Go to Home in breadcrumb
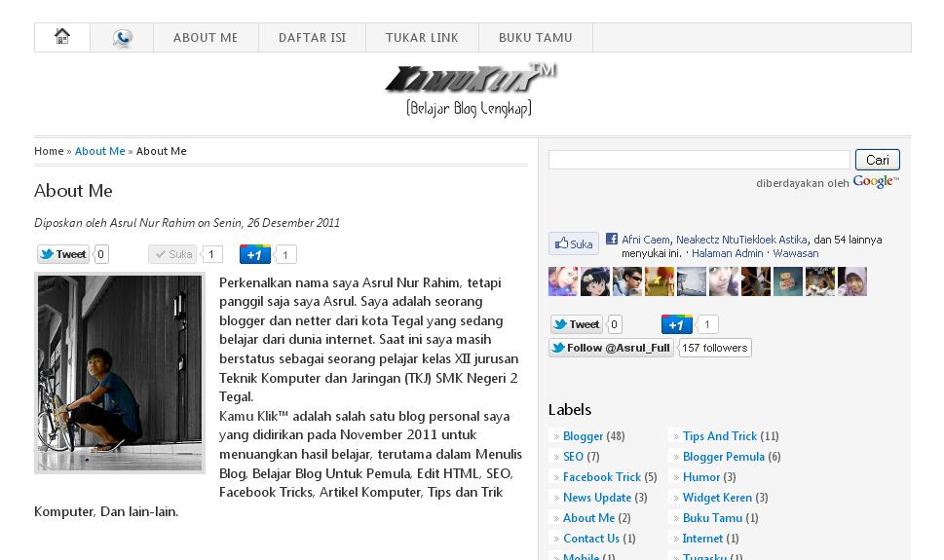Viewport: 944px width, 560px height. (49, 151)
